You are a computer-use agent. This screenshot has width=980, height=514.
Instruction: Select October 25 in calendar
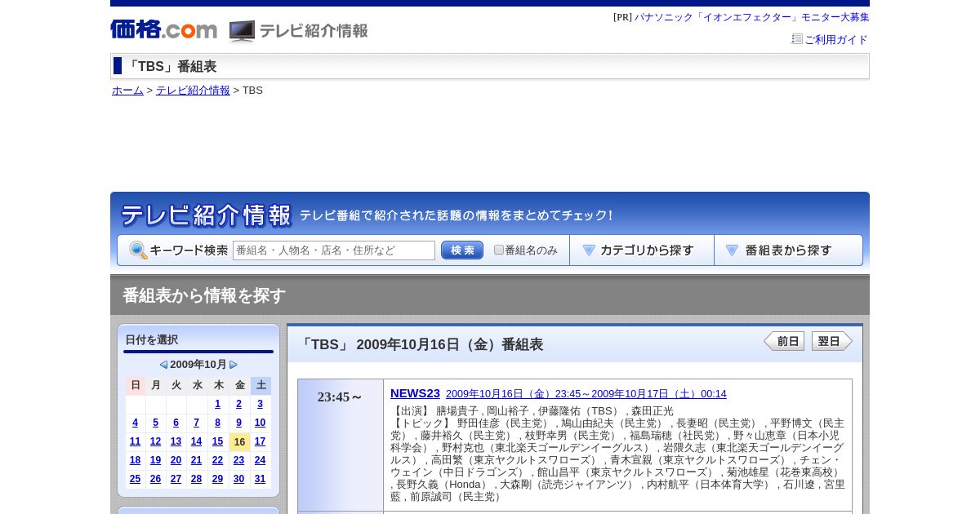pos(136,479)
